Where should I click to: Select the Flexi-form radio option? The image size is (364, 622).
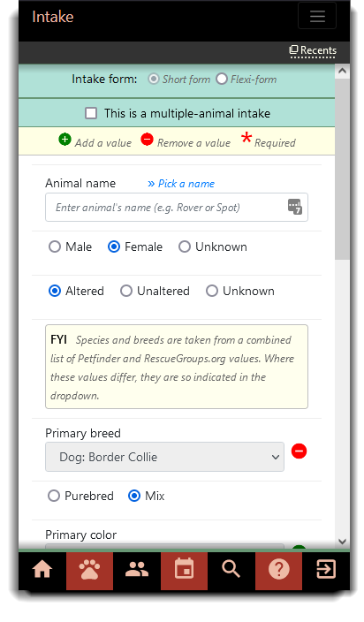point(221,79)
